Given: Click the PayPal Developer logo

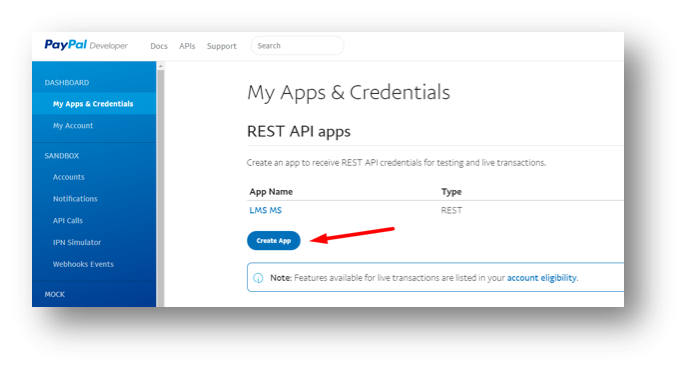Looking at the screenshot, I should pos(86,45).
